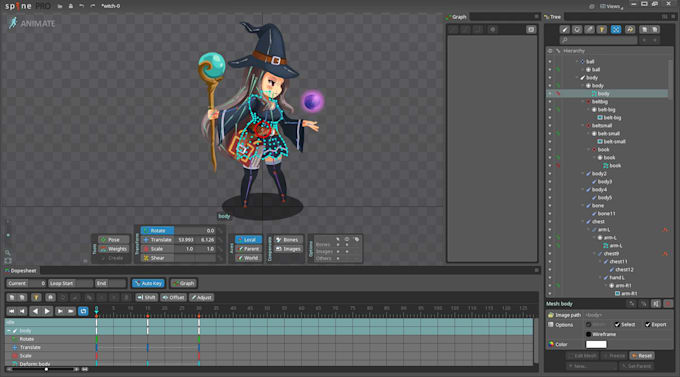
Task: Collapse the body row in dopesheet
Action: tap(9, 331)
